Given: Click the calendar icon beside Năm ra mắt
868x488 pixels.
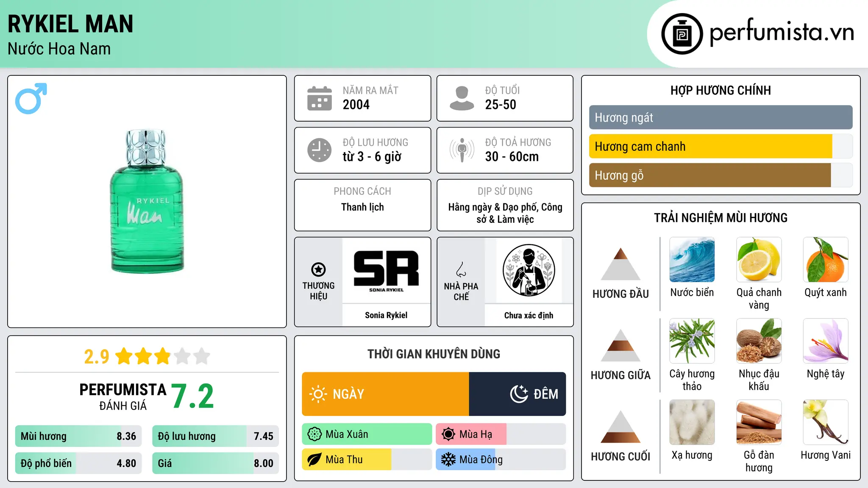Looking at the screenshot, I should 320,98.
